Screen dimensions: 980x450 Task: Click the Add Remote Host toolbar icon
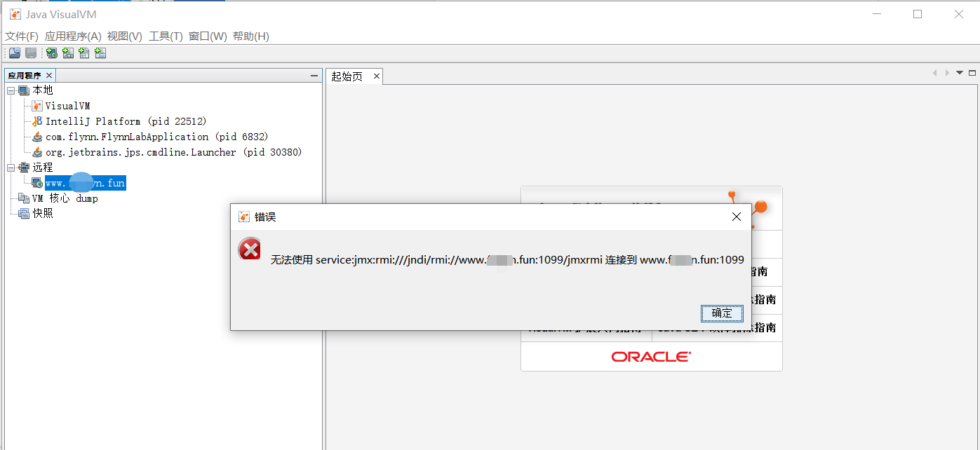point(52,53)
